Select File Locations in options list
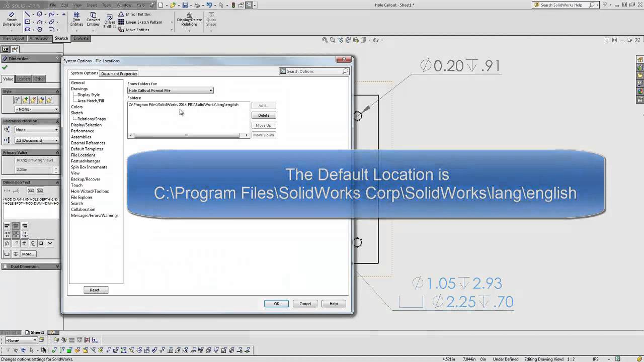 pyautogui.click(x=83, y=155)
